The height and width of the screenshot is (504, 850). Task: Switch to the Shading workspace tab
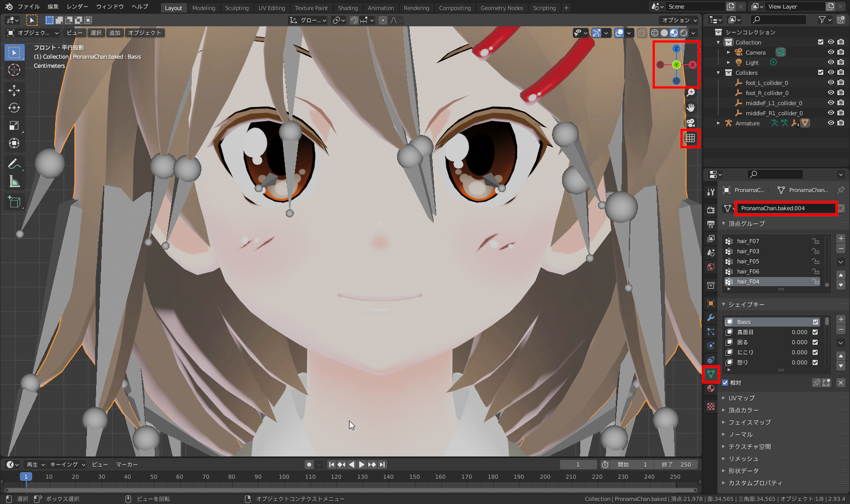(348, 8)
